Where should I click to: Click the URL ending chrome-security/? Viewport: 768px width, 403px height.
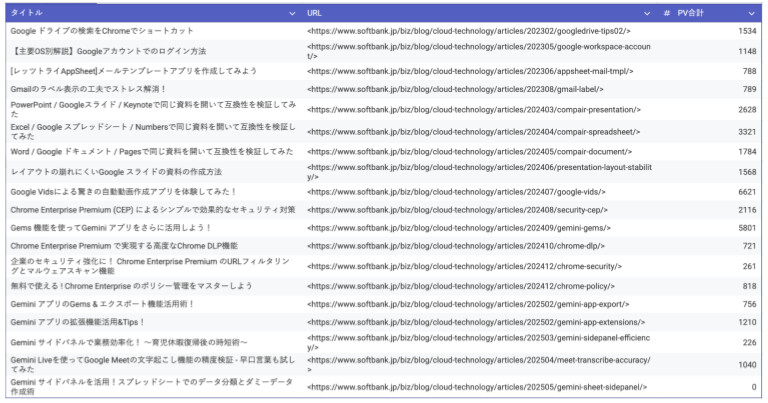coord(464,266)
